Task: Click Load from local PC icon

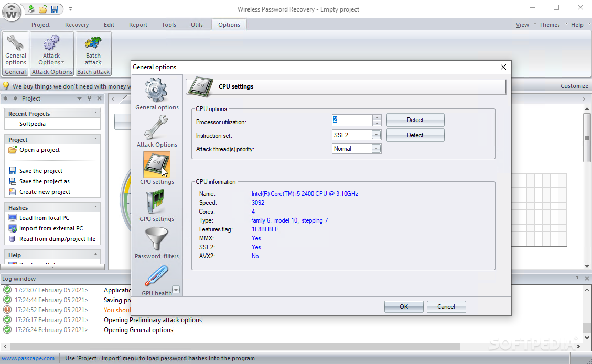Action: (x=13, y=218)
